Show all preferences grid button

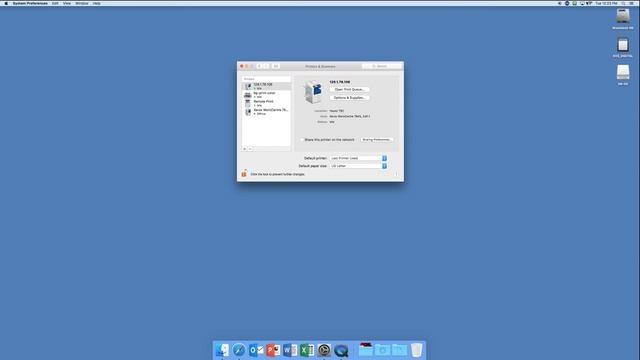click(276, 66)
